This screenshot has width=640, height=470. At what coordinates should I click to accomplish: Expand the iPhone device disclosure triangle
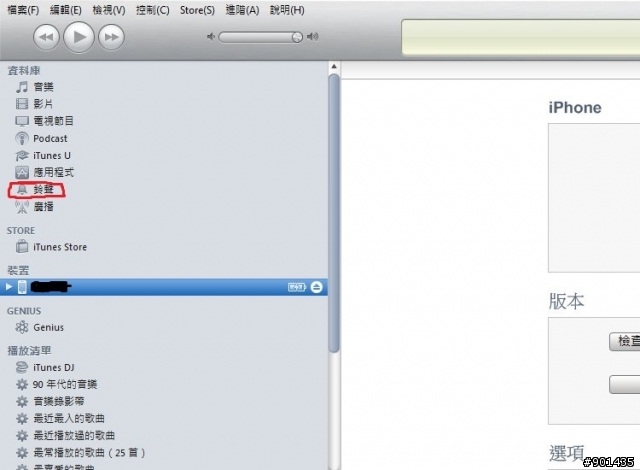pos(9,287)
